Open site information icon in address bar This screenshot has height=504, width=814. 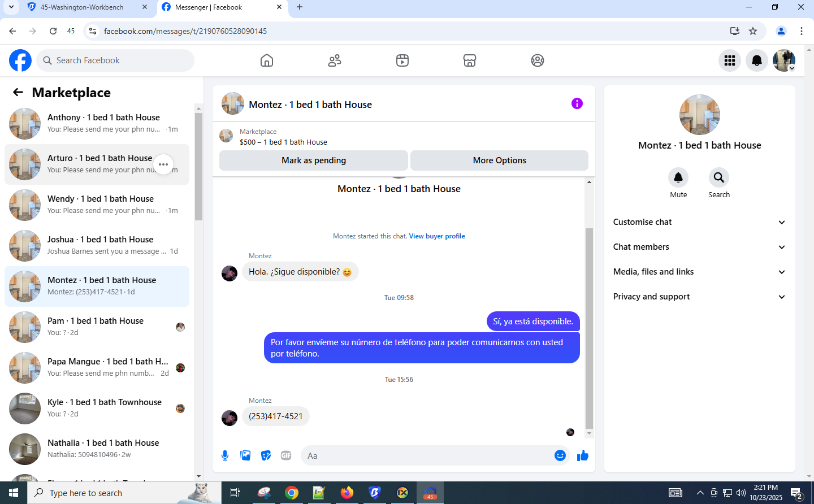(93, 31)
